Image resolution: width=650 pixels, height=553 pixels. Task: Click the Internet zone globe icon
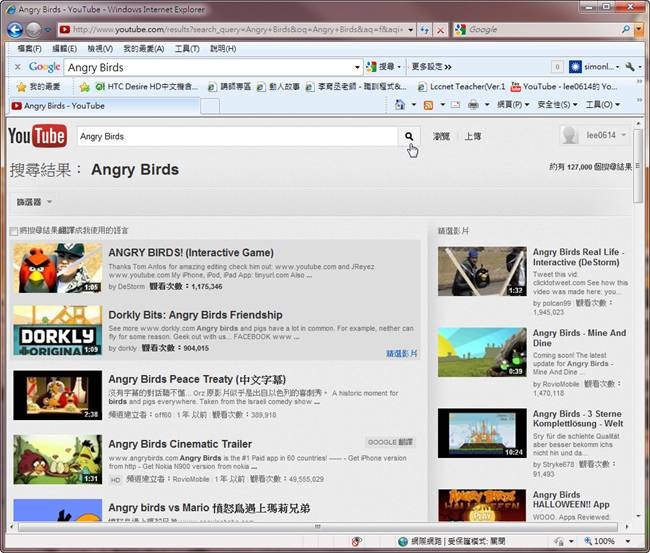403,541
